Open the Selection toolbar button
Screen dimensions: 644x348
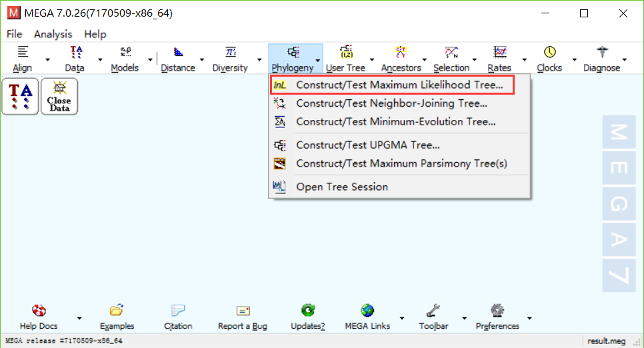(451, 59)
